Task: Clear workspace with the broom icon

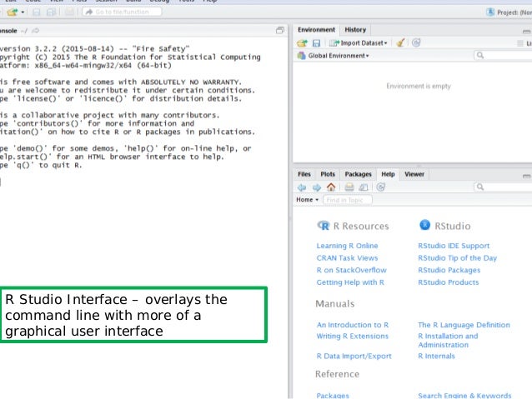Action: (x=401, y=42)
